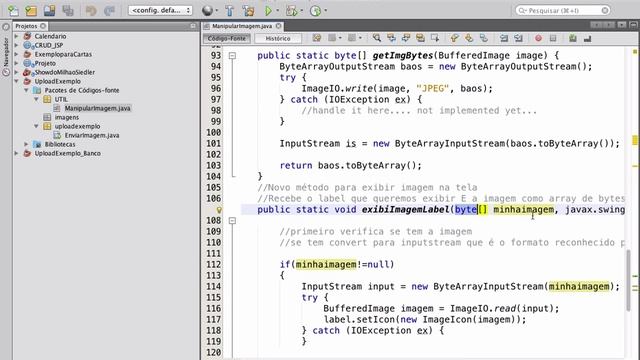Select the ManipularImagem.java editor tab

point(242,26)
